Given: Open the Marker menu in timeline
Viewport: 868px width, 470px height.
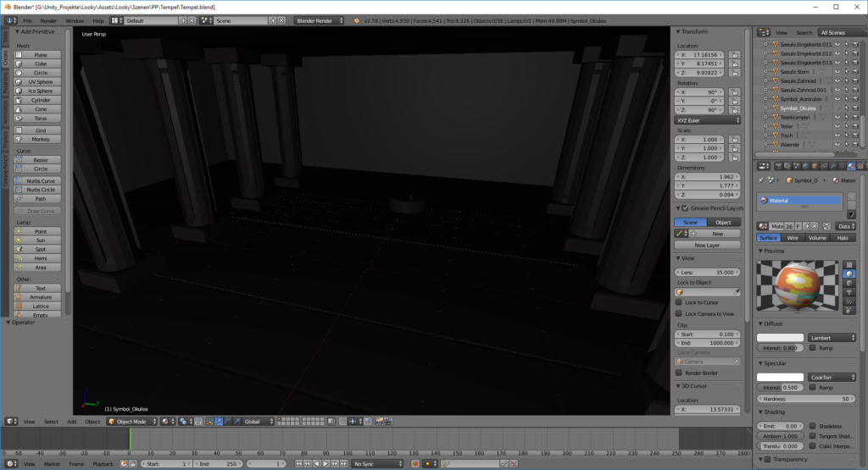Looking at the screenshot, I should [x=52, y=464].
